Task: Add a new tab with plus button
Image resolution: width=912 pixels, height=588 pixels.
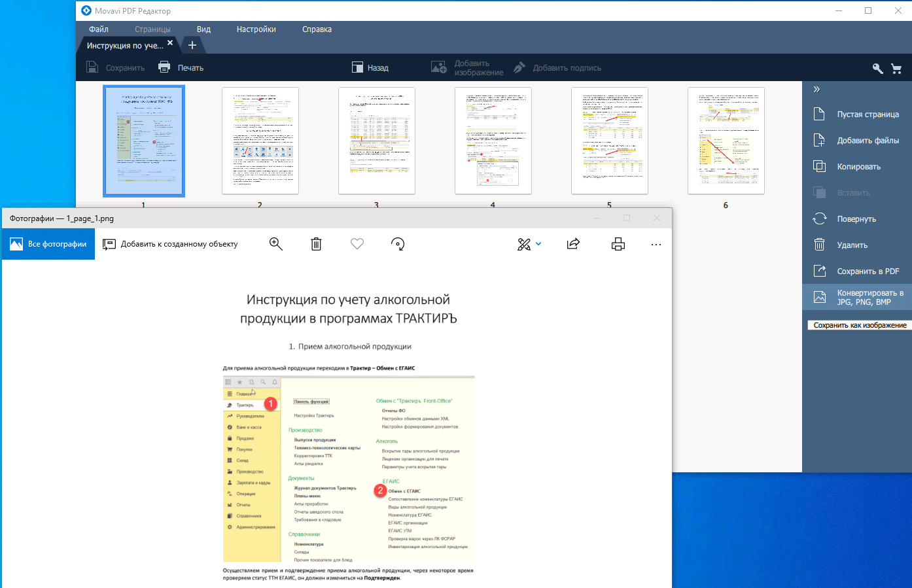Action: click(x=192, y=45)
